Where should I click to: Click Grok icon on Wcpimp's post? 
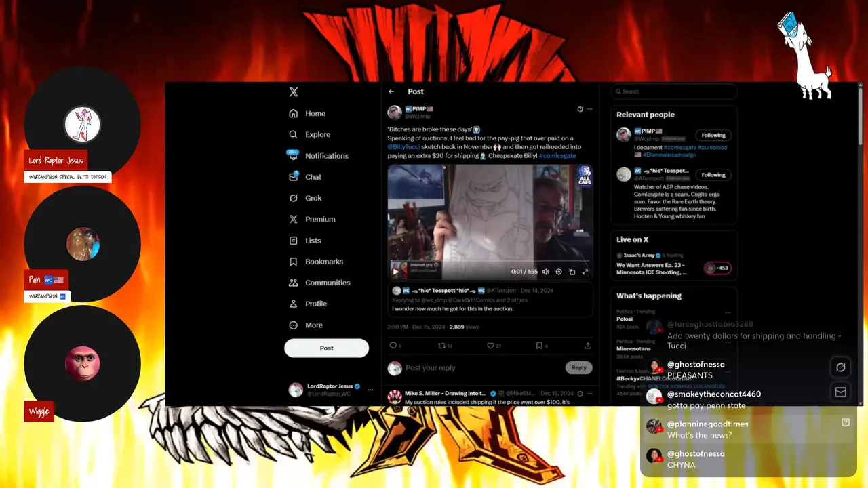580,109
